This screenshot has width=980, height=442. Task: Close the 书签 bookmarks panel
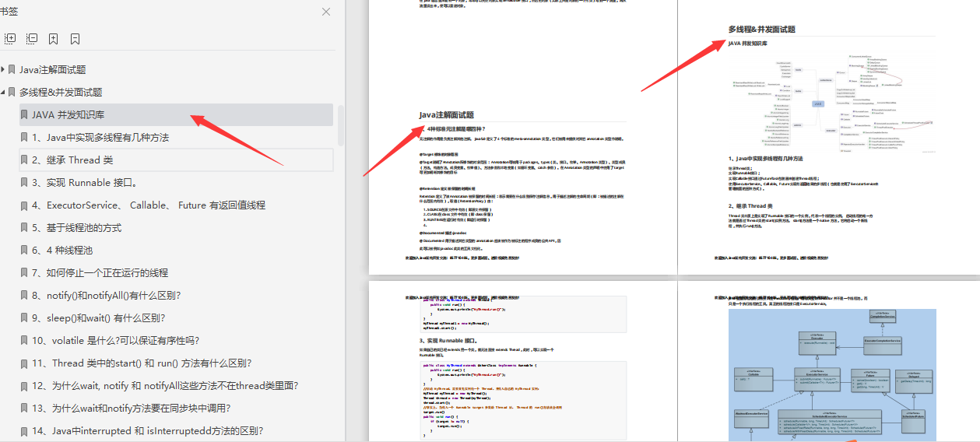click(326, 12)
